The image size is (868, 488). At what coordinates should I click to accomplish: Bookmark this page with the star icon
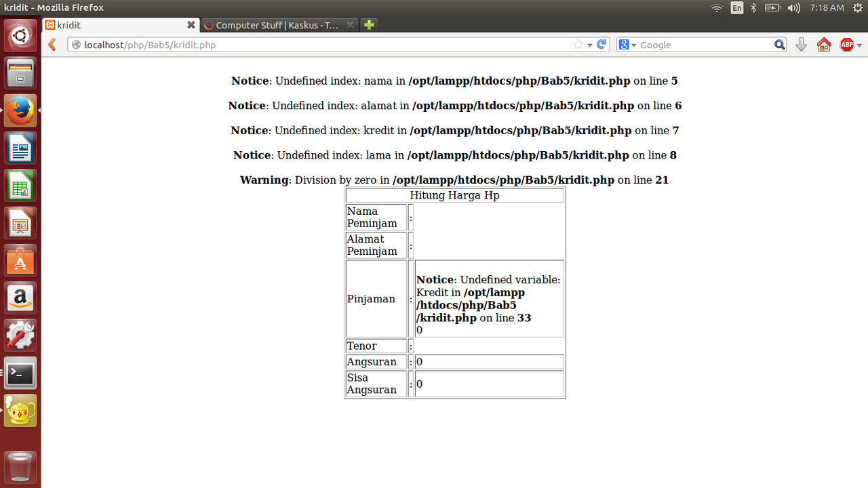click(x=578, y=45)
